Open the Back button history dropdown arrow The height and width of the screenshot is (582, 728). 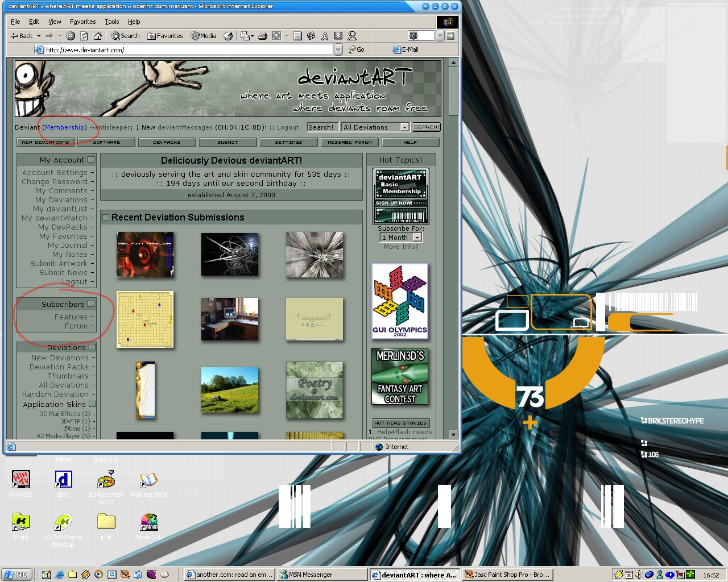point(39,36)
